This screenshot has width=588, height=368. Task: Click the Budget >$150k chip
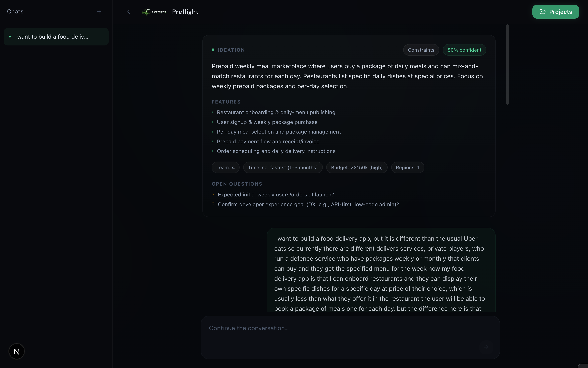tap(357, 167)
